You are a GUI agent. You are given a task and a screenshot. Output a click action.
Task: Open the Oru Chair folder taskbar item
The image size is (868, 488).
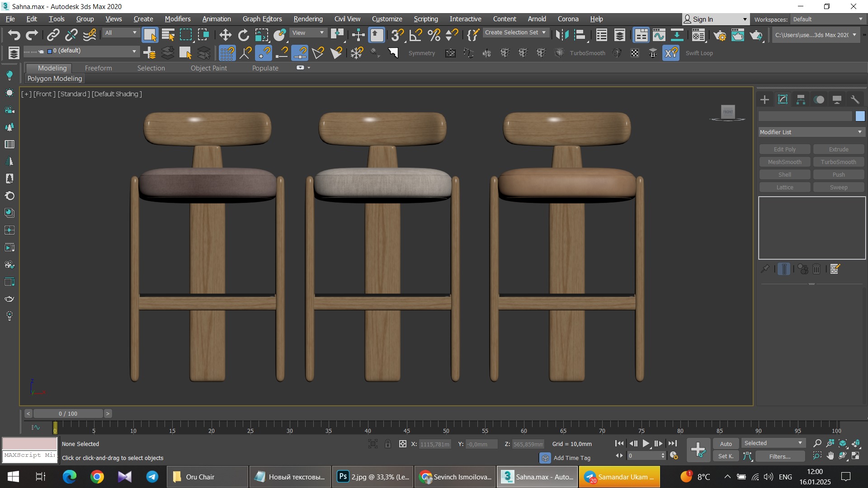pos(208,477)
